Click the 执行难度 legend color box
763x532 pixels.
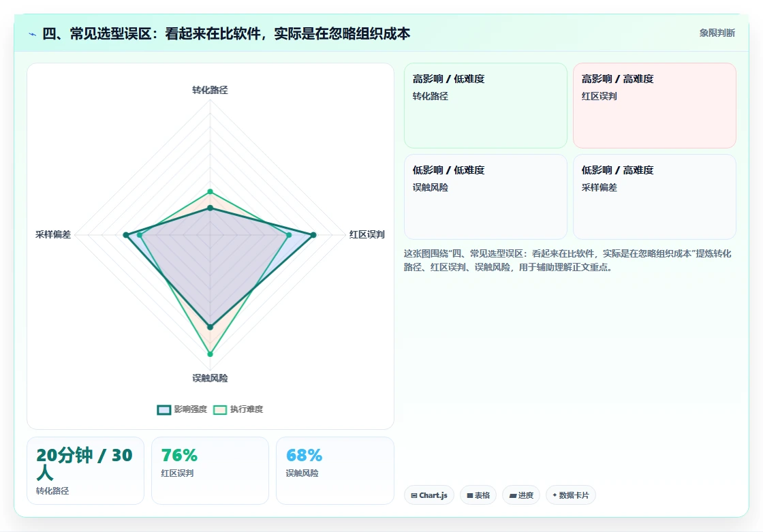pyautogui.click(x=220, y=410)
